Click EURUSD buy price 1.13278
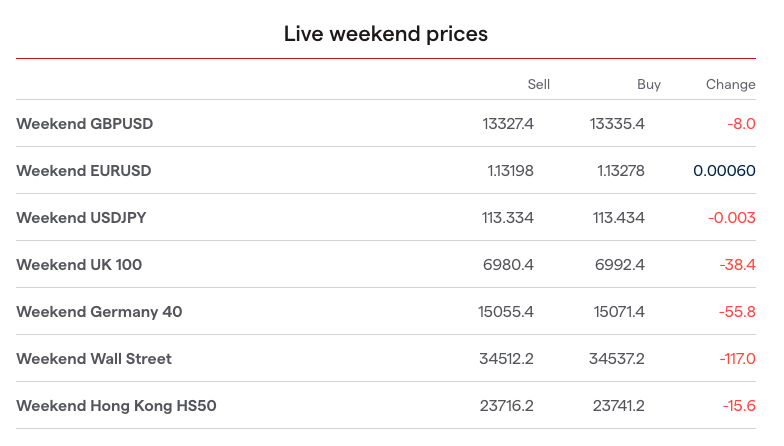 click(x=621, y=171)
